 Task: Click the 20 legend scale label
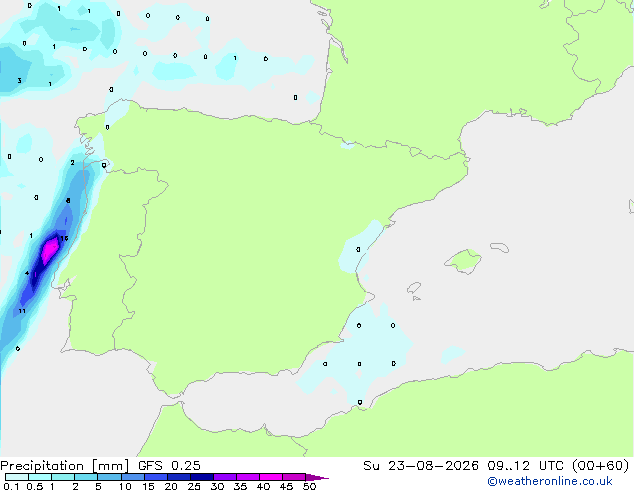171,486
